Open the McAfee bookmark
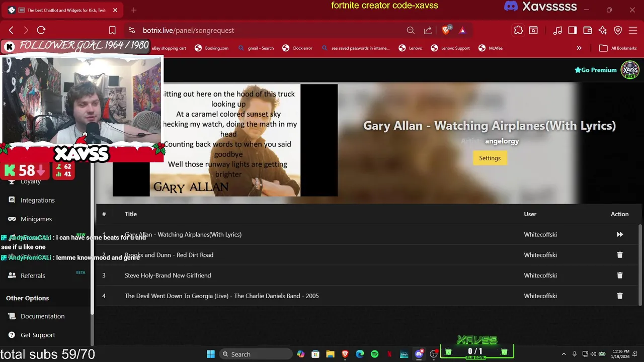The height and width of the screenshot is (362, 644). [x=490, y=48]
